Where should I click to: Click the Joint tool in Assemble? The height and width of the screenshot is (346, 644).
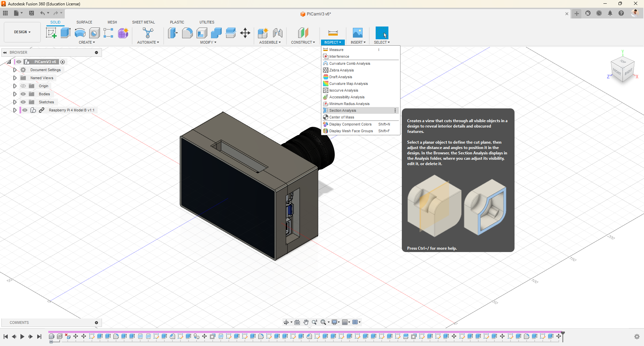pos(277,33)
